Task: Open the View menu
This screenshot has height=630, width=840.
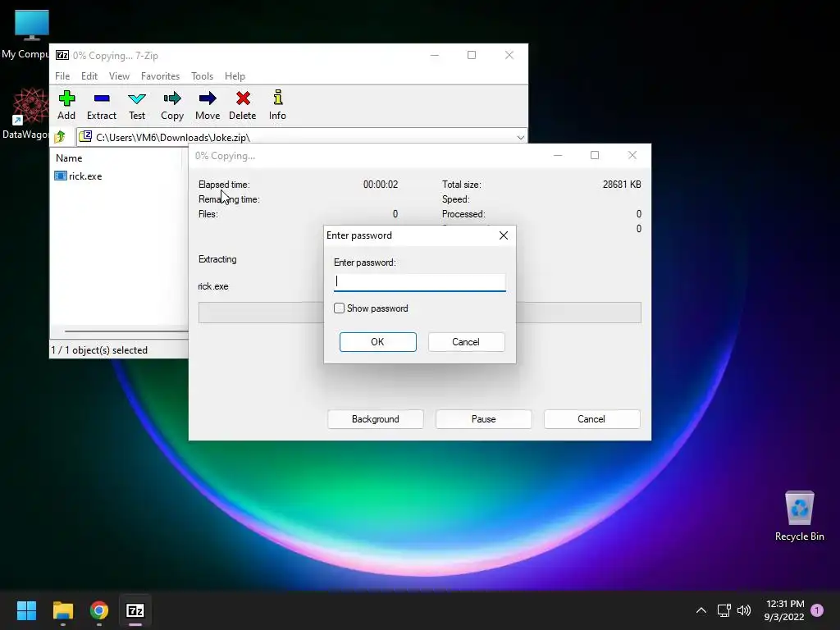Action: coord(119,76)
